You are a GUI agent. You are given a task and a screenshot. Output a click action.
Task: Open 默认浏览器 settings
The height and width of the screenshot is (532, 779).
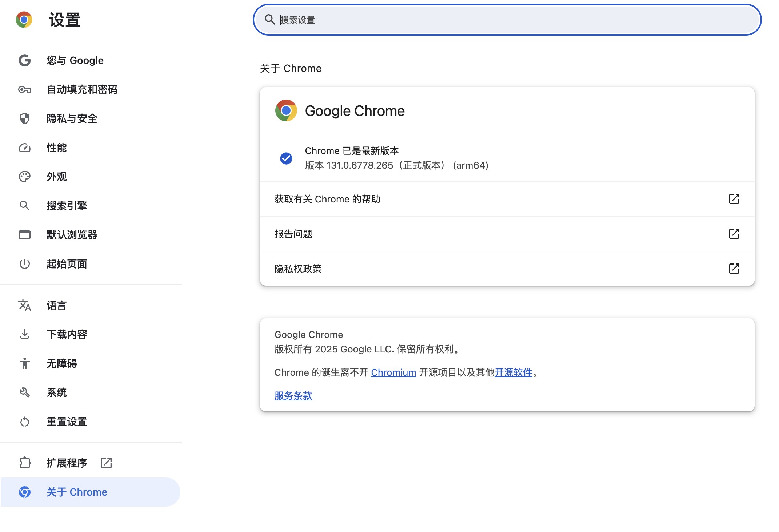pos(91,235)
